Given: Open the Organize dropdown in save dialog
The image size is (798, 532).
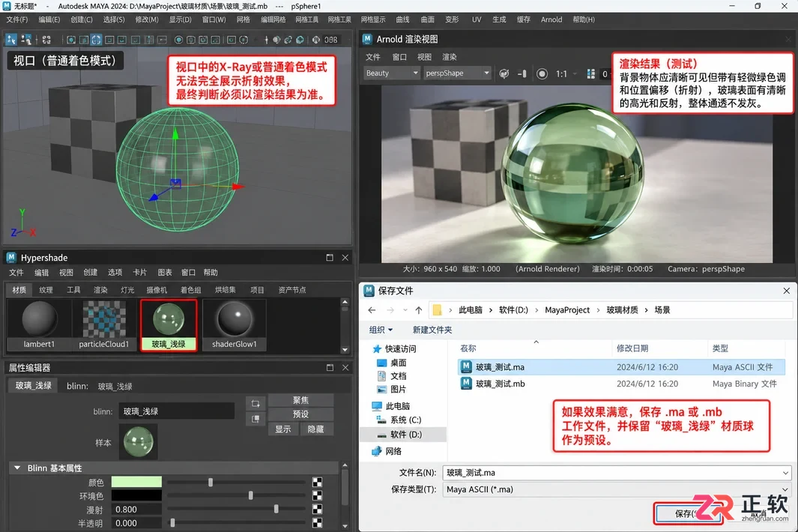Looking at the screenshot, I should tap(381, 330).
